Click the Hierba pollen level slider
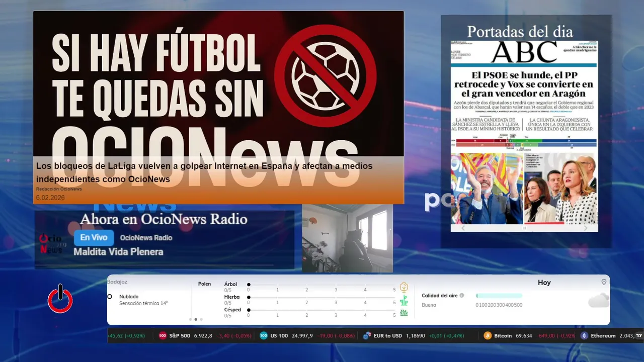644x362 pixels. pyautogui.click(x=321, y=297)
